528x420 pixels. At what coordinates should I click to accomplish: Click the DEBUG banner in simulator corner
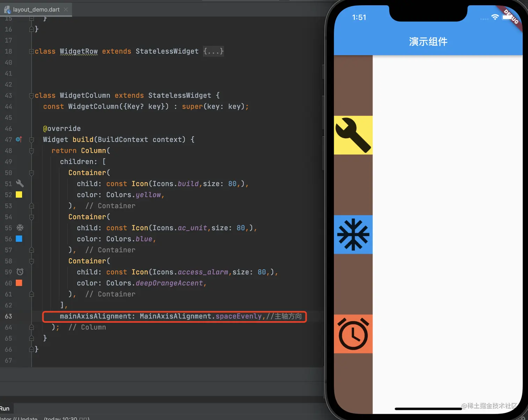coord(511,16)
